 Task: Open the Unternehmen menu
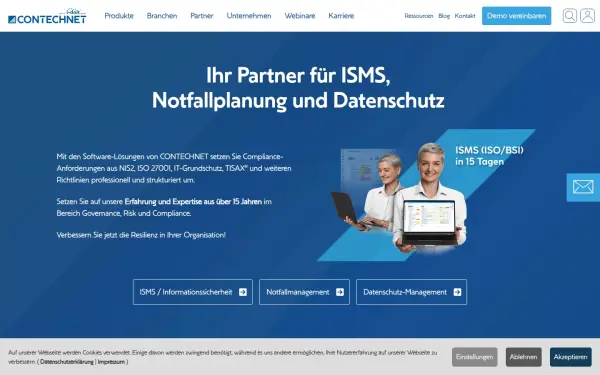tap(249, 16)
